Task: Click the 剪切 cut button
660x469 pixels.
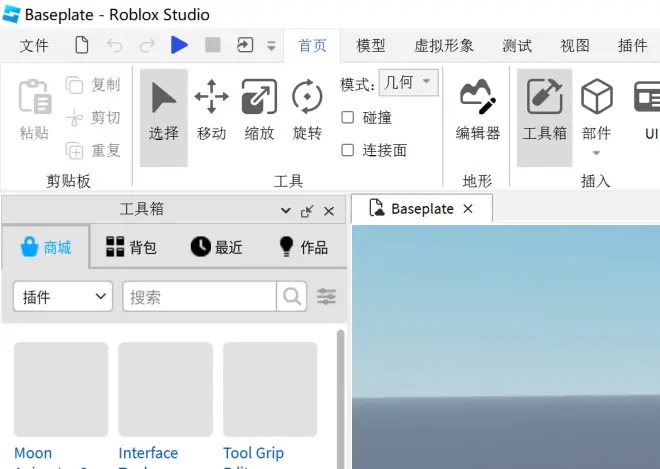Action: (93, 117)
